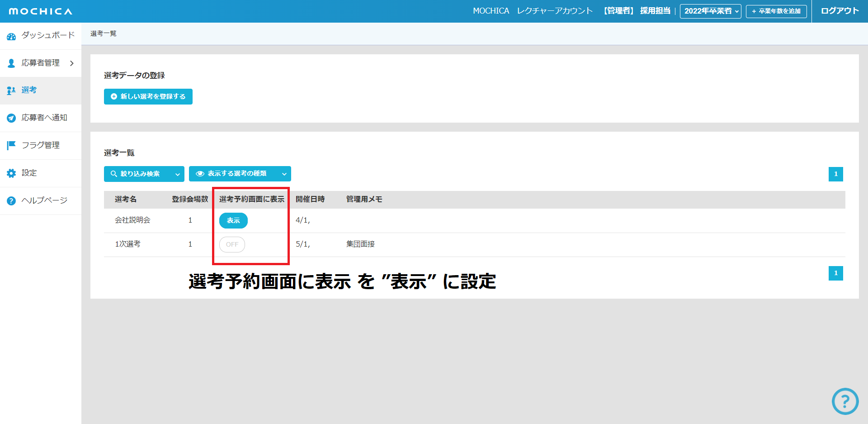This screenshot has height=424, width=868.
Task: Click the paper plane notification icon
Action: click(x=11, y=118)
